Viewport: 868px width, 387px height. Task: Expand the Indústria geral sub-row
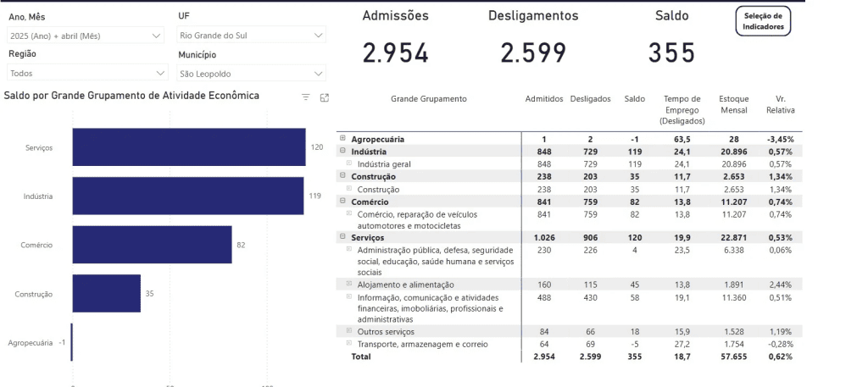pos(350,163)
